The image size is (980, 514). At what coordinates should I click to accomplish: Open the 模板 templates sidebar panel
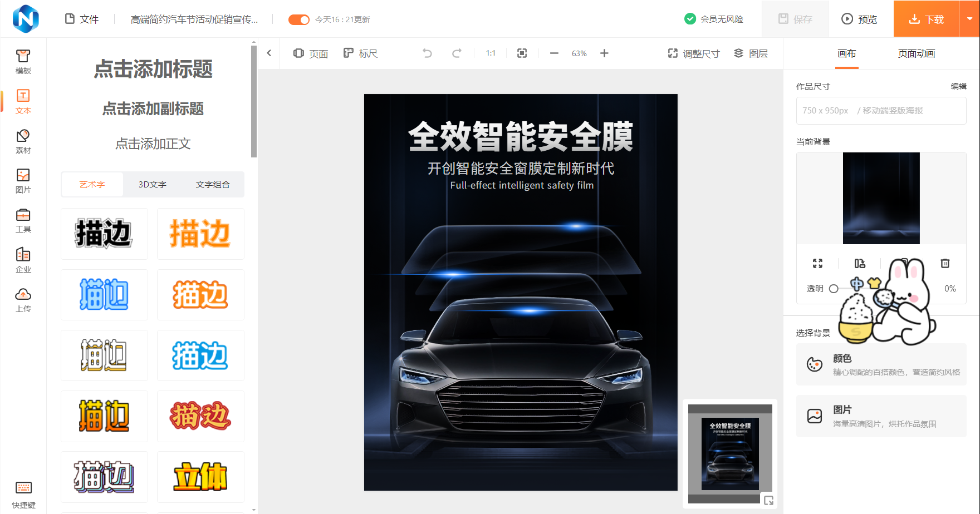(x=23, y=62)
